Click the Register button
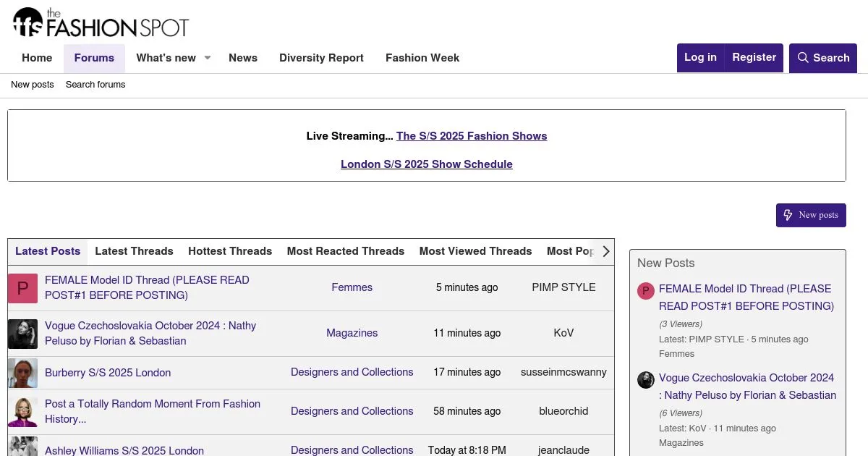 [754, 58]
